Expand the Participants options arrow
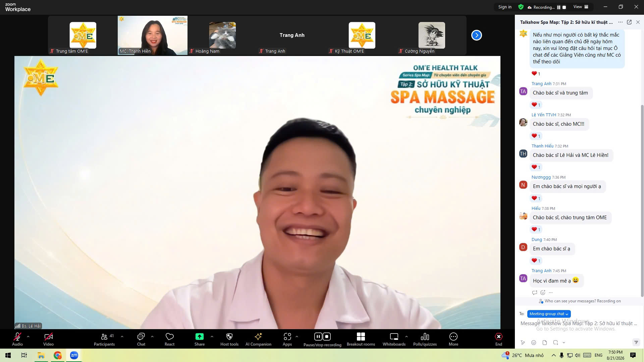 (122, 336)
